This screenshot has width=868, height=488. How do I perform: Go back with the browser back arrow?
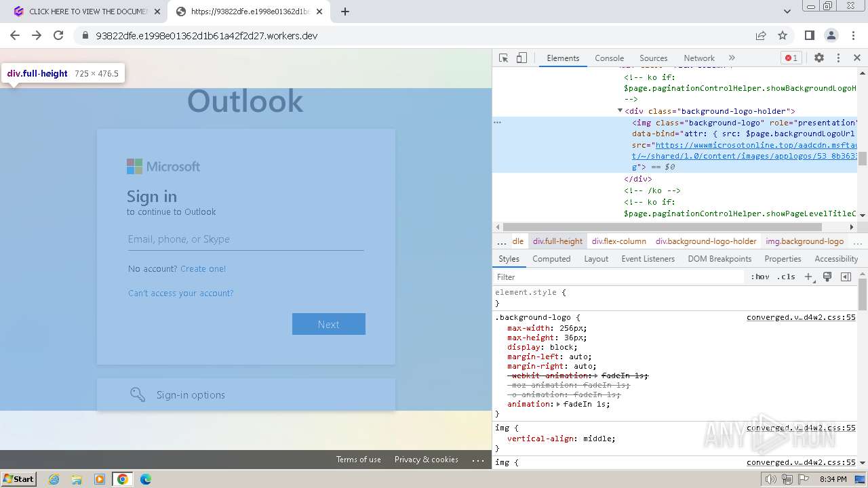[15, 35]
